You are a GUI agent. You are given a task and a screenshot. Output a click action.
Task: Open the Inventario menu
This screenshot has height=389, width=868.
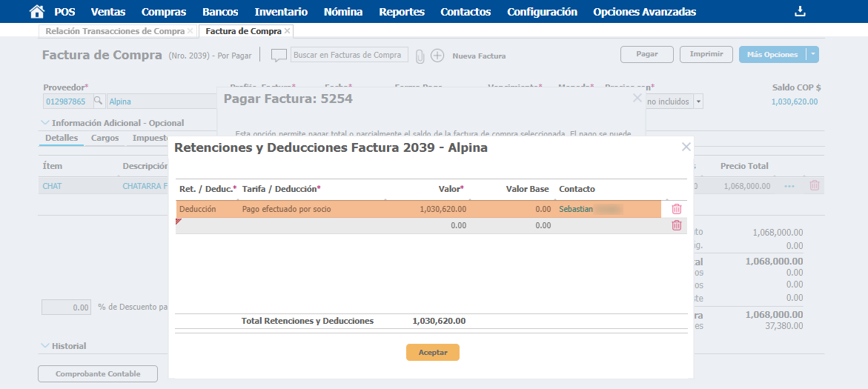[x=281, y=12]
